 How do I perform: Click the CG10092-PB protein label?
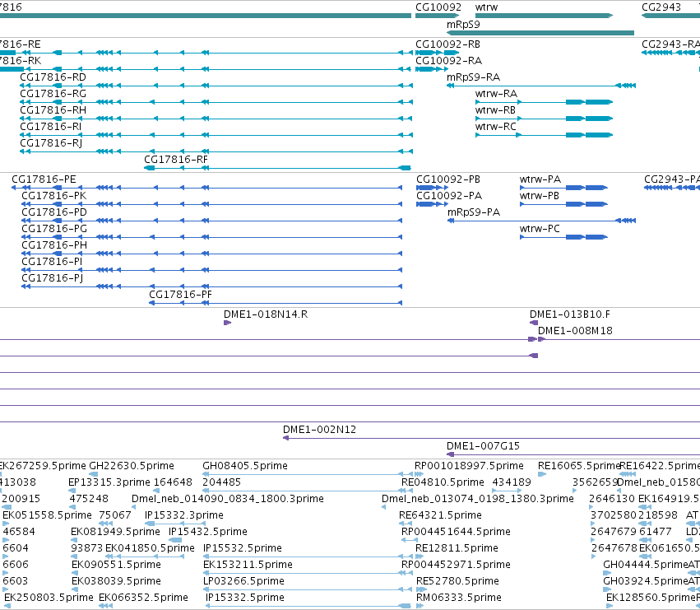pyautogui.click(x=448, y=179)
